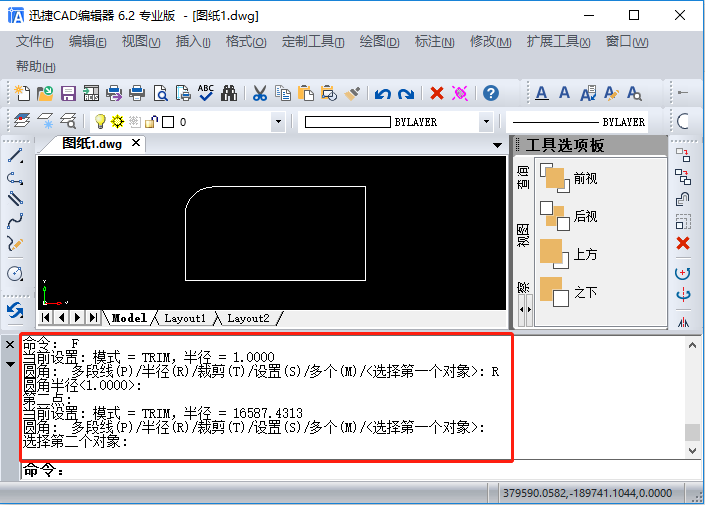This screenshot has height=505, width=705.
Task: Click the Paste clipboard icon
Action: pos(306,93)
